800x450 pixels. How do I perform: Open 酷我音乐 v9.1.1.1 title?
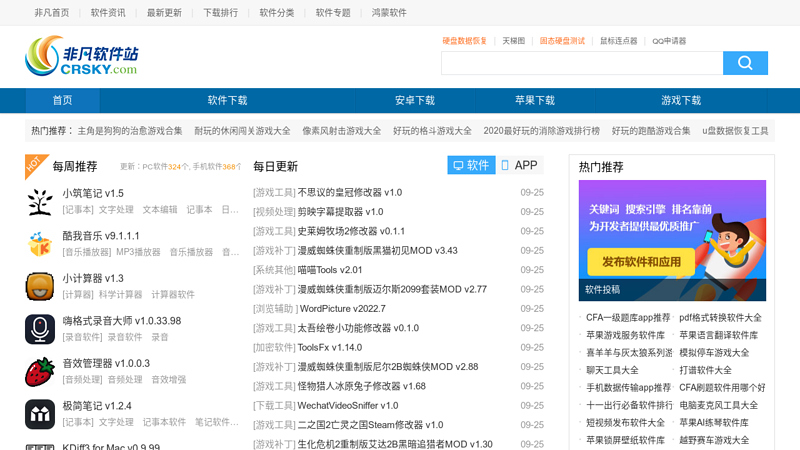pos(101,236)
